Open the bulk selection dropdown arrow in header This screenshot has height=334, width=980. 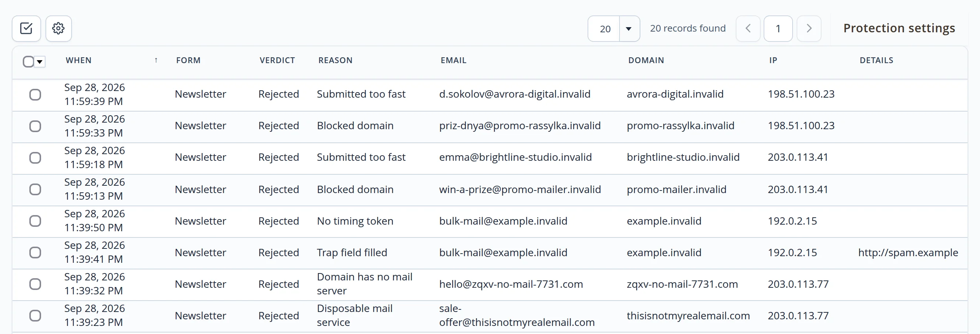click(x=40, y=62)
